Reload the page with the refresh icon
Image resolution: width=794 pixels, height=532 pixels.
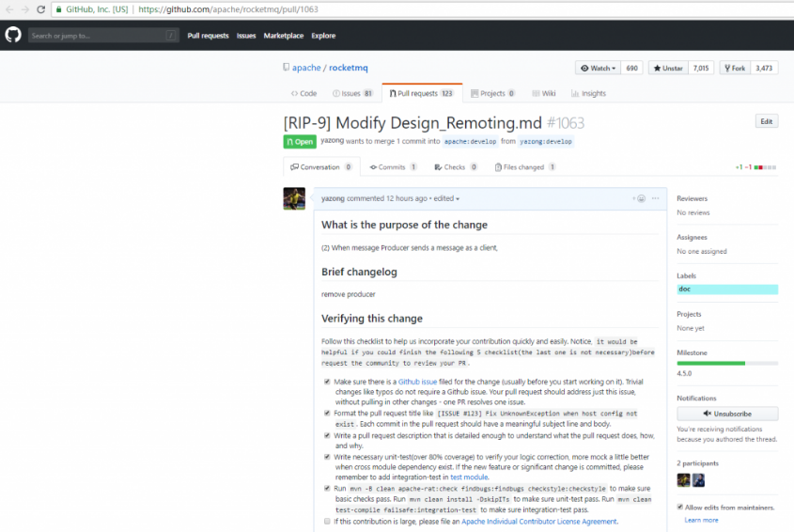click(x=41, y=9)
